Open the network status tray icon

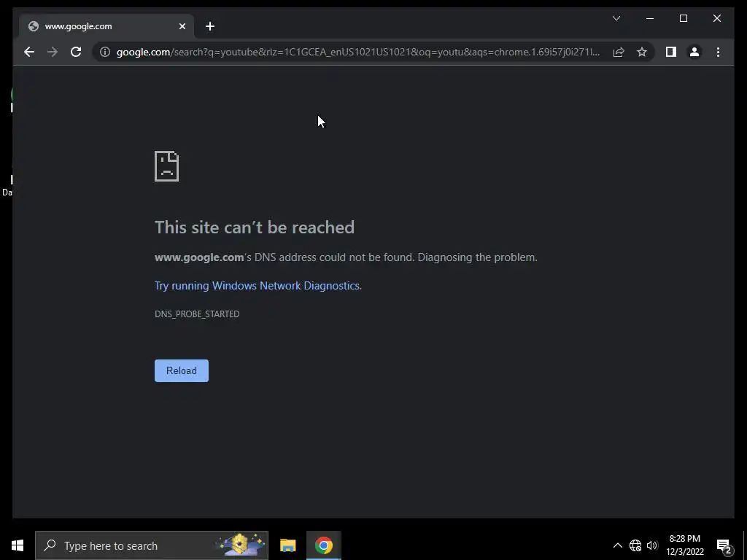point(635,545)
